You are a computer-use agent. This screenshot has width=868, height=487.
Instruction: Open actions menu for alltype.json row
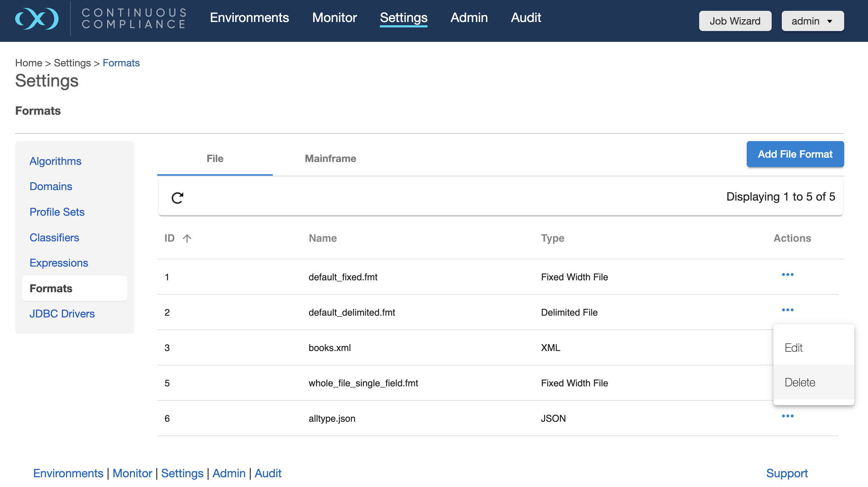[788, 416]
